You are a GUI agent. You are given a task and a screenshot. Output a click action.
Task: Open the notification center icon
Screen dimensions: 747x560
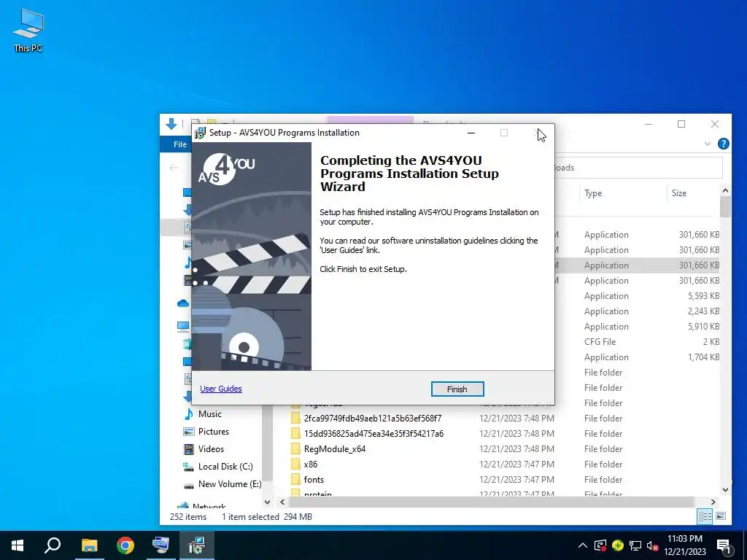(724, 545)
